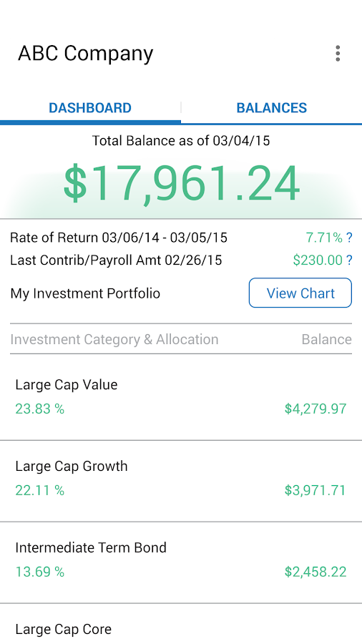This screenshot has width=362, height=644.
Task: Open the Large Cap Growth row
Action: tap(181, 481)
